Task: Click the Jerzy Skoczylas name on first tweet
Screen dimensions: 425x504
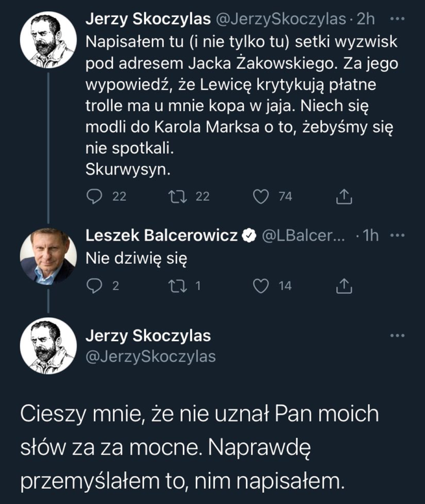Action: [x=148, y=20]
